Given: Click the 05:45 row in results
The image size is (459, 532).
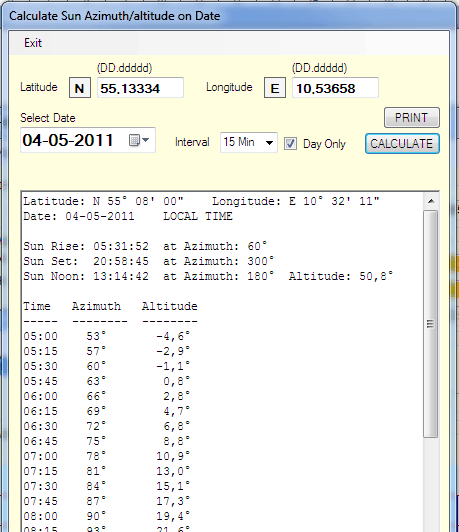Looking at the screenshot, I should pos(107,381).
